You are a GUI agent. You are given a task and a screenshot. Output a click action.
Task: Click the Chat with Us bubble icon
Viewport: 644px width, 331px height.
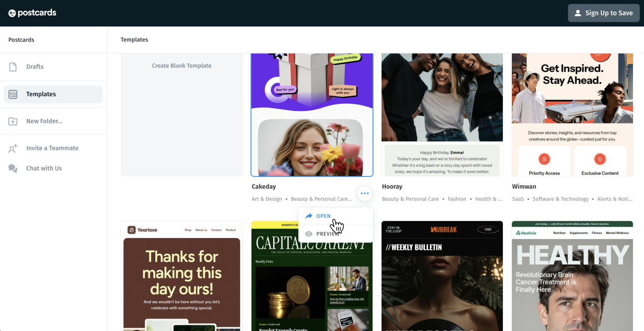(13, 168)
